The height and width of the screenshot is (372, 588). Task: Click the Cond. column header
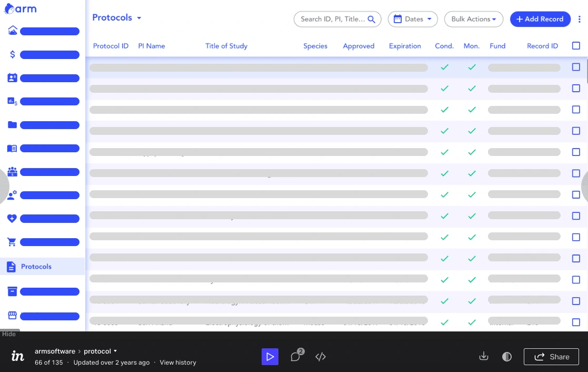coord(444,46)
